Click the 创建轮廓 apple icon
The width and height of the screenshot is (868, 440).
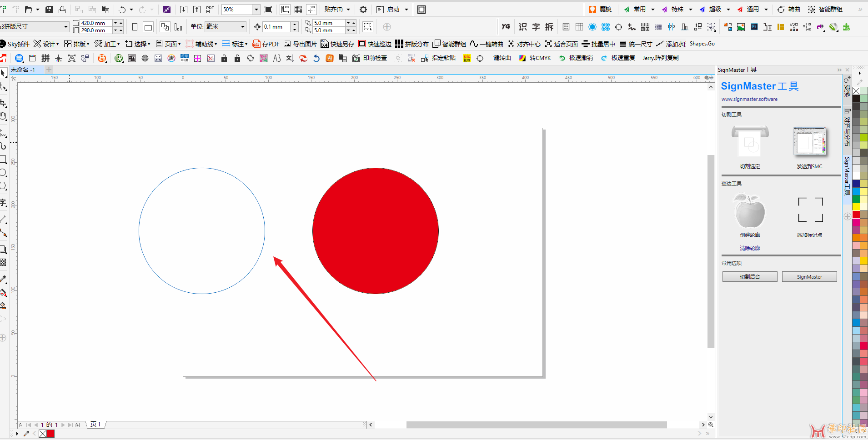coord(750,210)
